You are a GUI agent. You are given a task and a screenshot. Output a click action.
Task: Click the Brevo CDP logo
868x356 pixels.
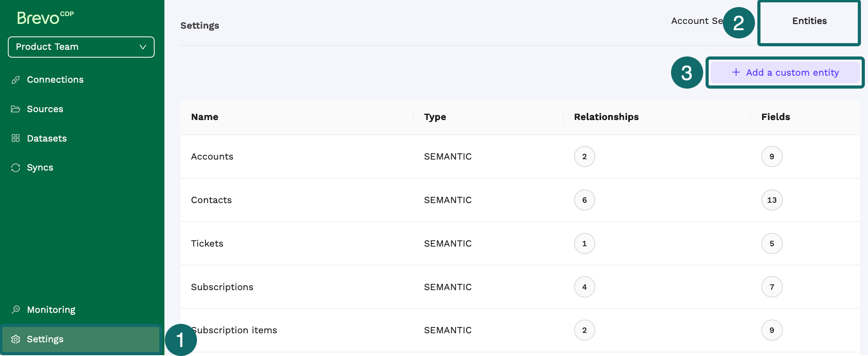click(45, 18)
